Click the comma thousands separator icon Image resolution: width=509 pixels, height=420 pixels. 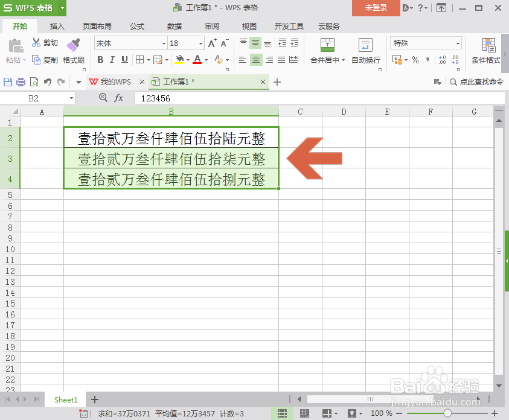click(428, 60)
